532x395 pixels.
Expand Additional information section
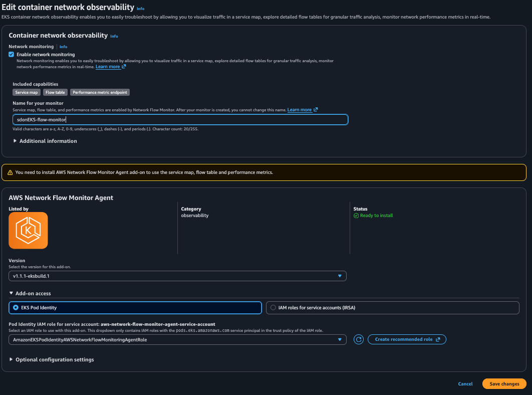pos(45,141)
